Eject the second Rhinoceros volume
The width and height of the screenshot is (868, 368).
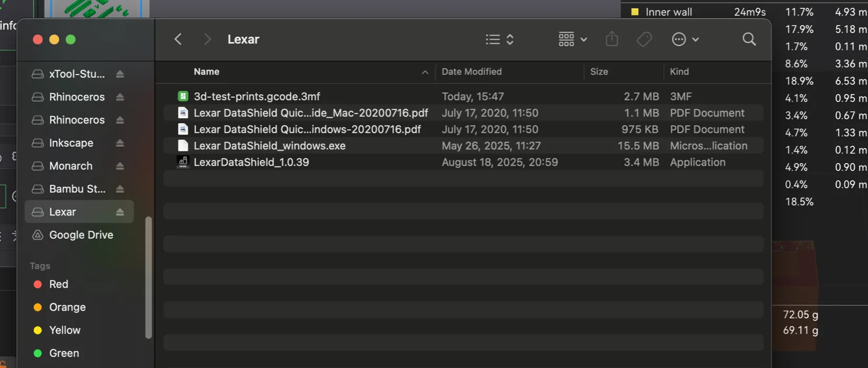120,120
